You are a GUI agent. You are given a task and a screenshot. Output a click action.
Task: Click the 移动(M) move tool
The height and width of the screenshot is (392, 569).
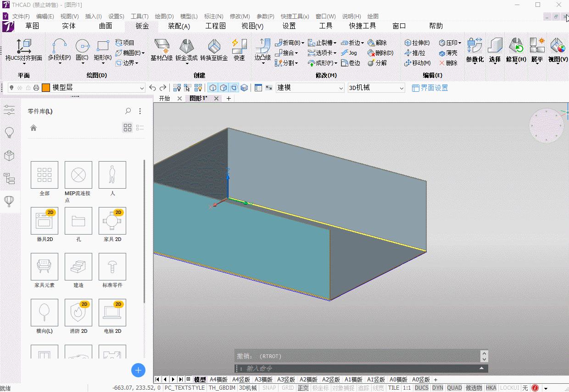tap(418, 63)
